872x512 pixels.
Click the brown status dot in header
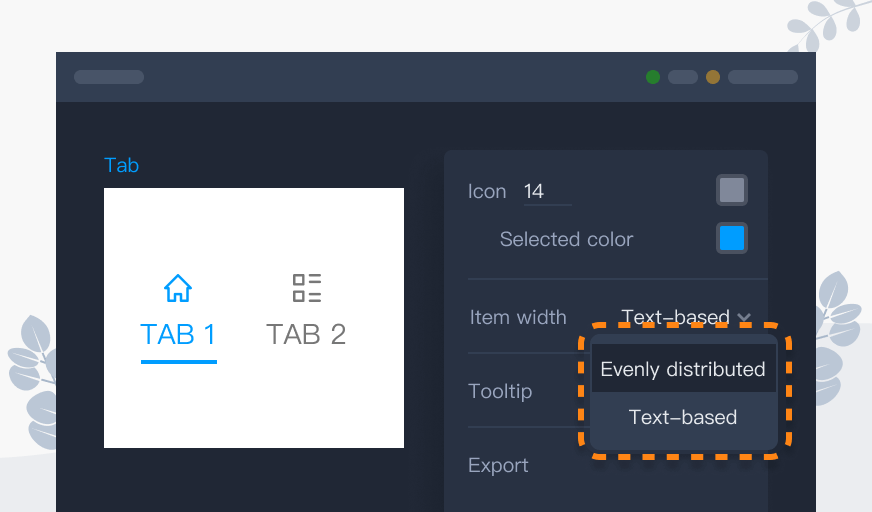coord(713,77)
